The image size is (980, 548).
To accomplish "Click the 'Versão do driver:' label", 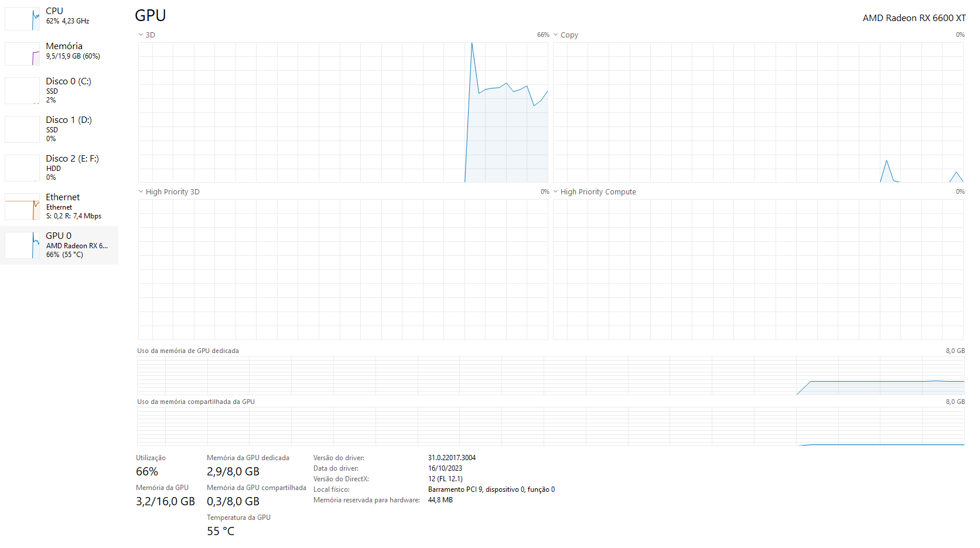I will click(339, 458).
